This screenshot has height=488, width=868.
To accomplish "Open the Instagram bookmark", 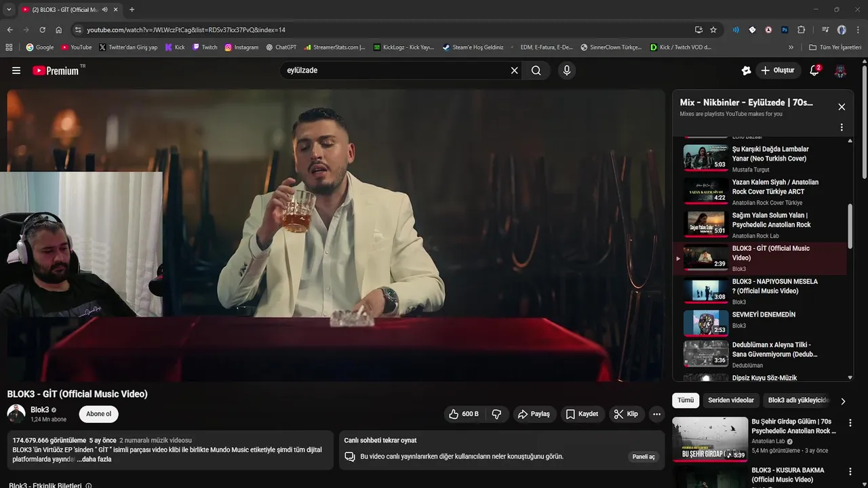I will pos(241,47).
